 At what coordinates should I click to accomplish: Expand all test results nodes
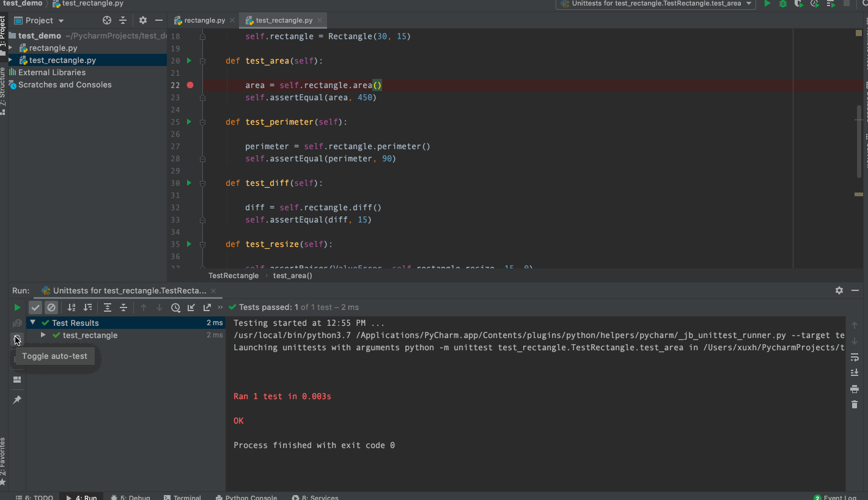108,307
